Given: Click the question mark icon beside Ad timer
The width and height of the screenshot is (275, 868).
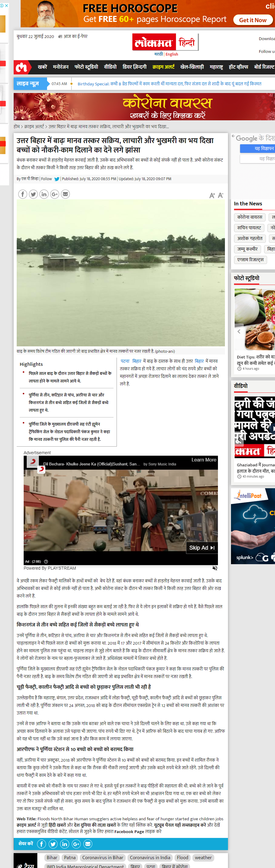Looking at the screenshot, I should [46, 561].
